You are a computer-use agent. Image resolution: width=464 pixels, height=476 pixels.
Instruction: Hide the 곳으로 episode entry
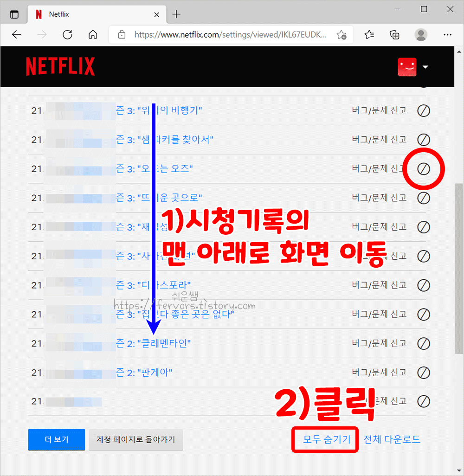(x=423, y=198)
